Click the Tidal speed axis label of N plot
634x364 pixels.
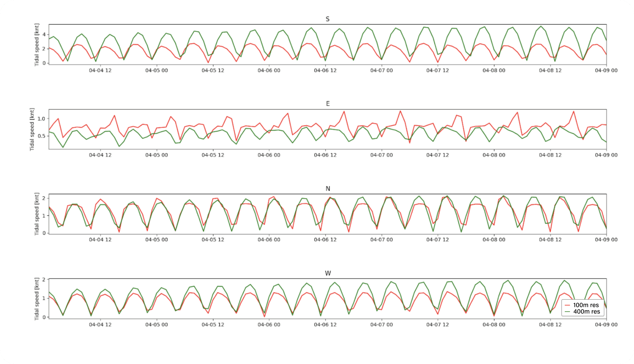37,214
